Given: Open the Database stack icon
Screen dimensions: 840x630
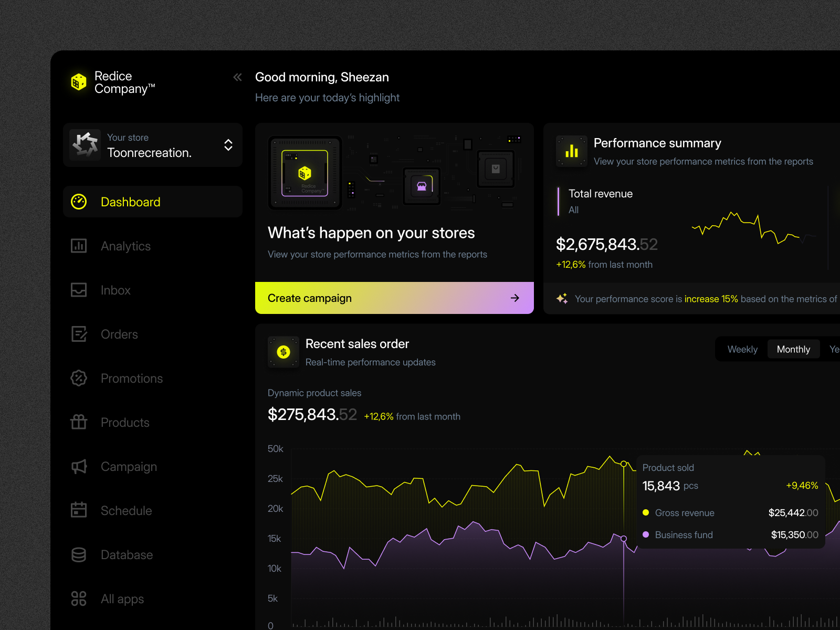Looking at the screenshot, I should point(79,554).
